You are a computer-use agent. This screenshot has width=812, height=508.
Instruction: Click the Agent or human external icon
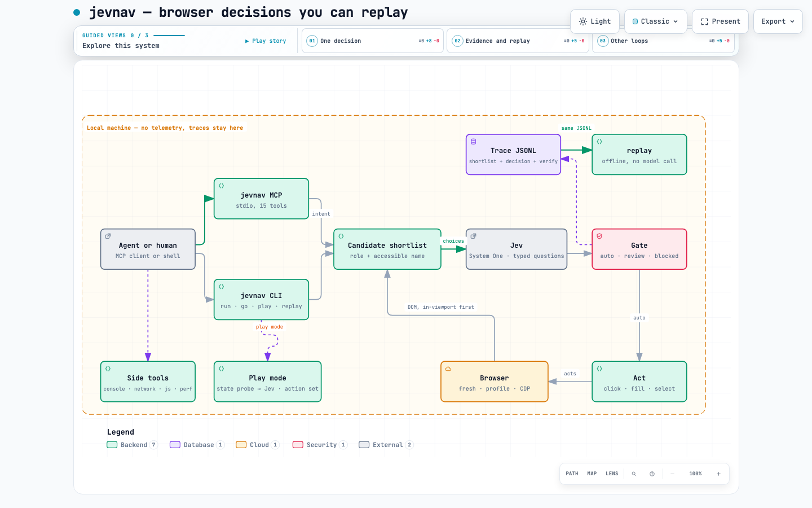tap(108, 236)
